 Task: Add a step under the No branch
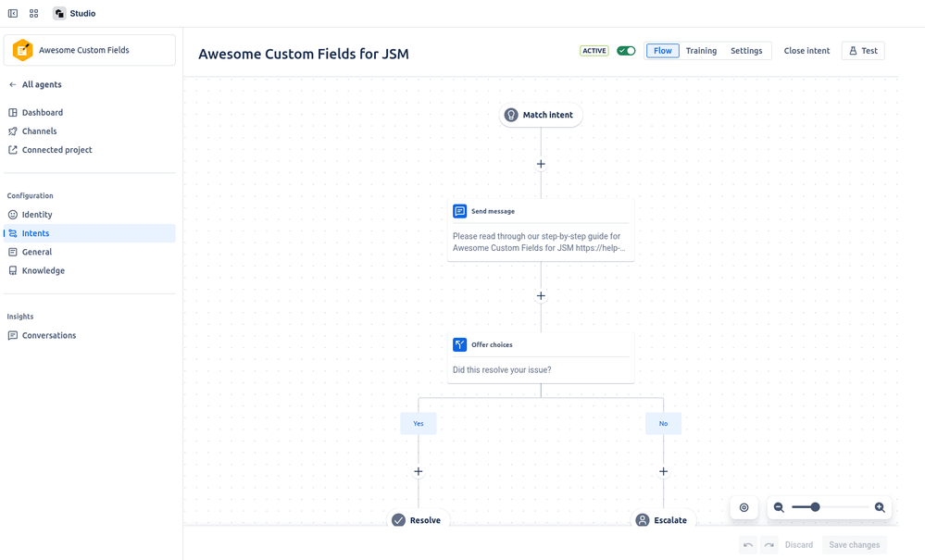click(x=663, y=471)
